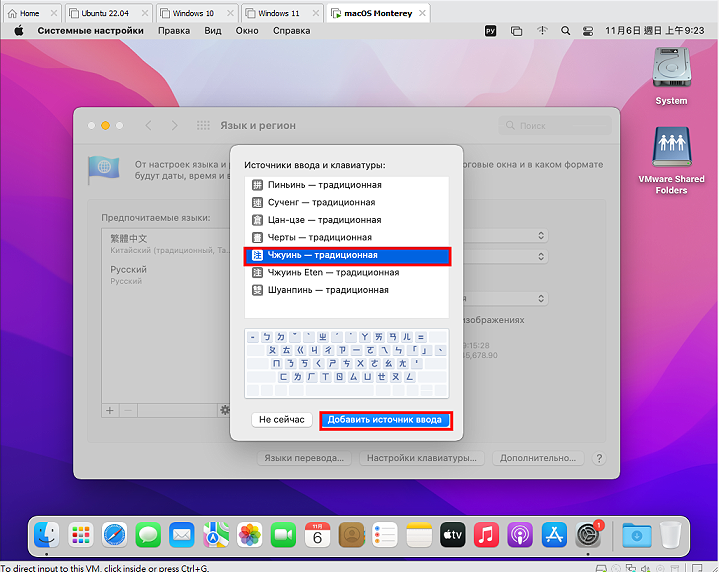Image resolution: width=720 pixels, height=572 pixels.
Task: Open Photos app in the Dock
Action: (249, 535)
